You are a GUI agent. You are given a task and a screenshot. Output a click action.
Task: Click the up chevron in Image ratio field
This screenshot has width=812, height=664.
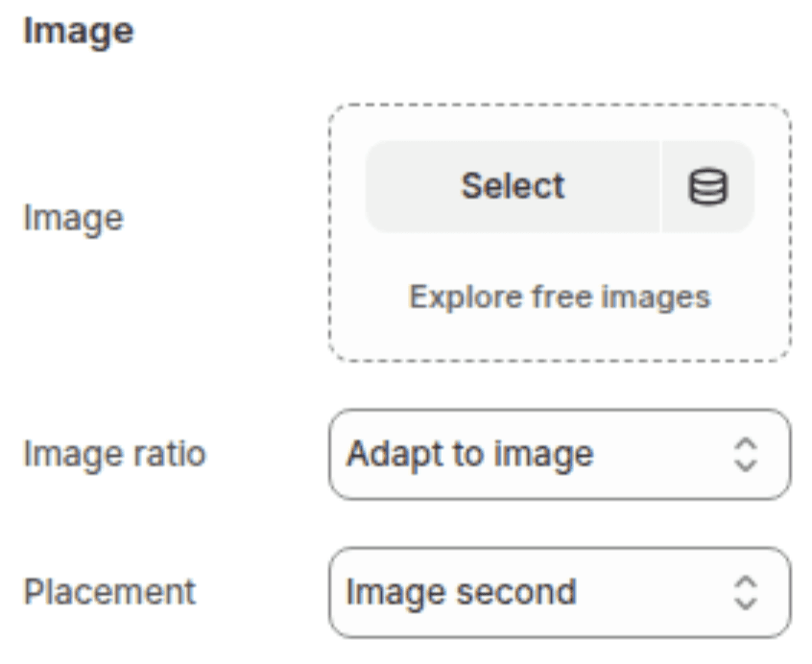coord(746,444)
